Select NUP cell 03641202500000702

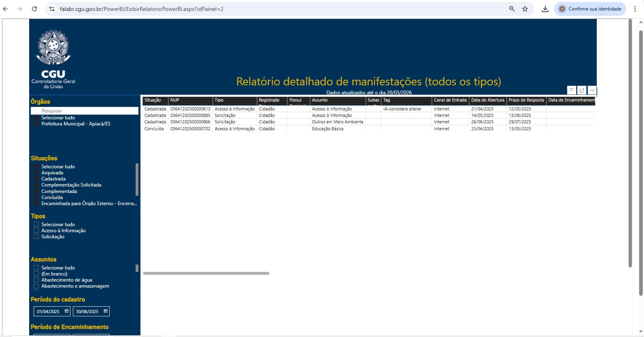coord(190,129)
